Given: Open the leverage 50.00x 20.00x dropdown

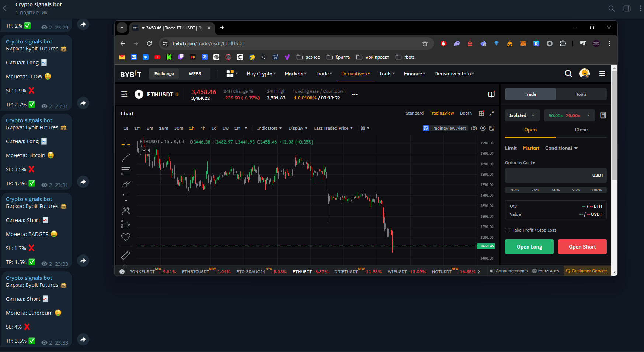Looking at the screenshot, I should [x=570, y=115].
